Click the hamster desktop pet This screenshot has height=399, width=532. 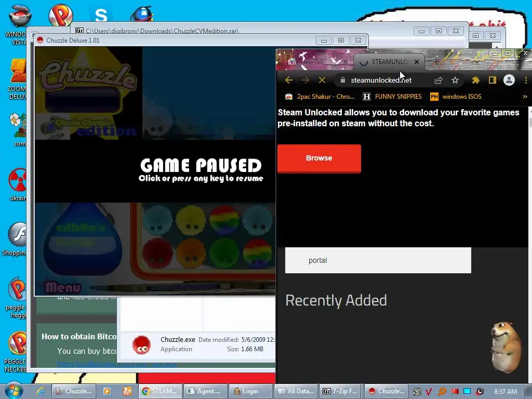pyautogui.click(x=507, y=347)
